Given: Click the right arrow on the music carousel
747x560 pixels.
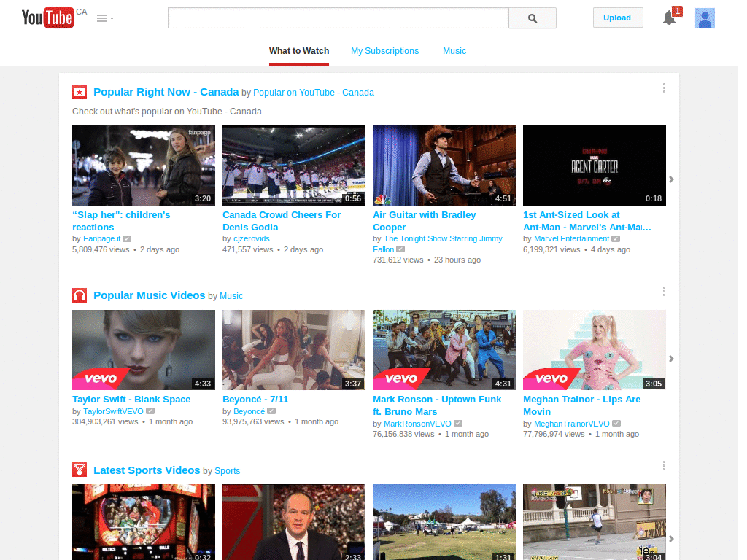Looking at the screenshot, I should [671, 359].
